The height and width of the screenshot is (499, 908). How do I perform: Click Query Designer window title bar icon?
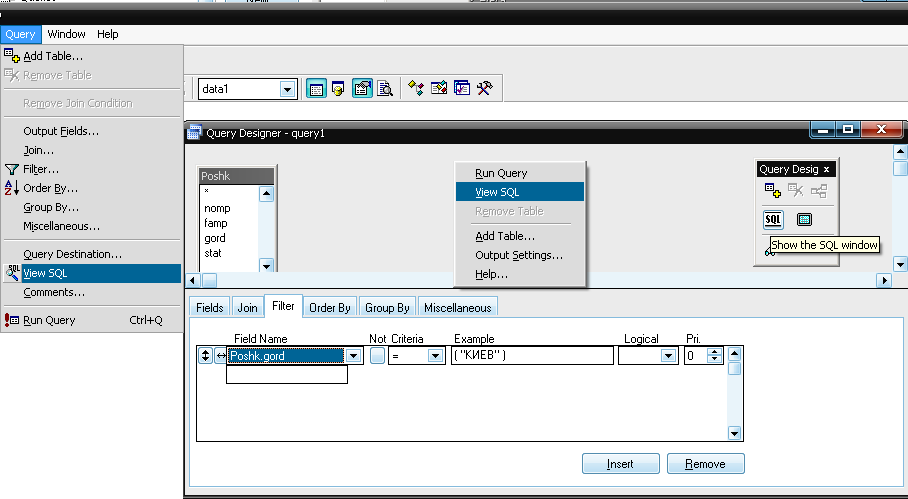tap(195, 133)
